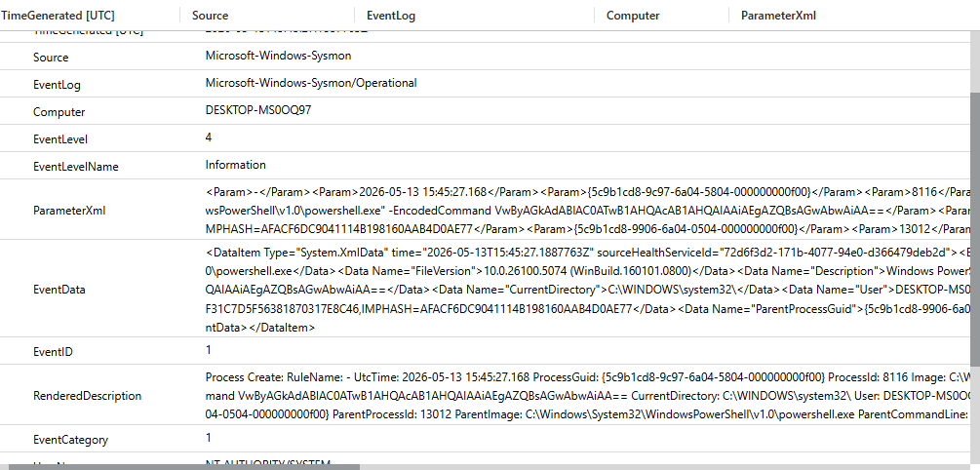980x470 pixels.
Task: Select the Source field label
Action: point(51,58)
